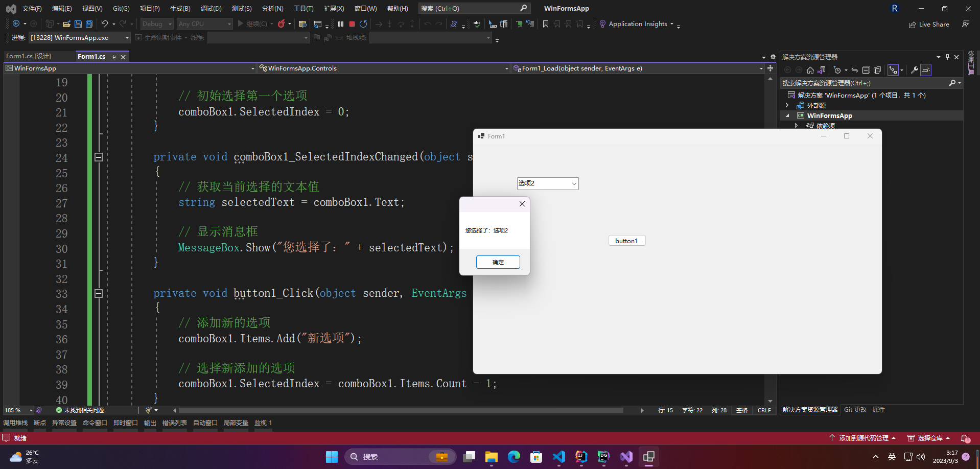Open Live Share
Screen dimensions: 980x469
(929, 24)
